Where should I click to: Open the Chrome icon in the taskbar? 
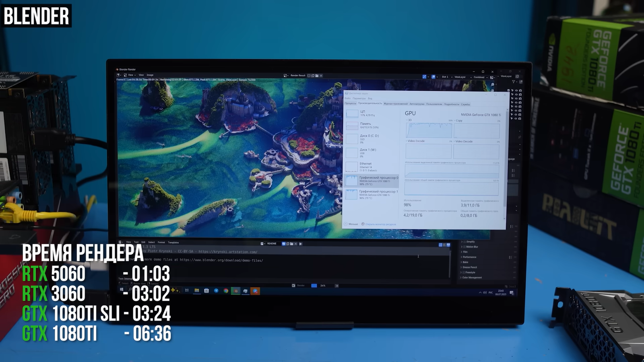click(x=226, y=290)
